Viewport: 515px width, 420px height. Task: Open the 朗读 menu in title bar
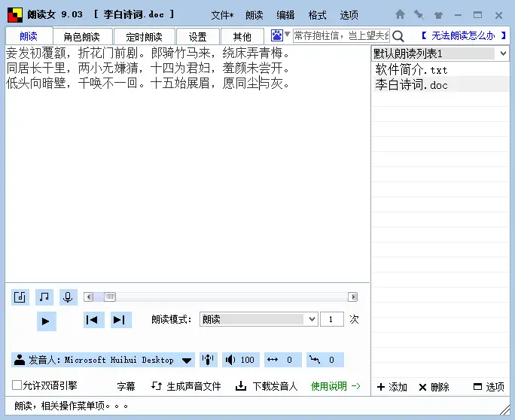(x=254, y=15)
